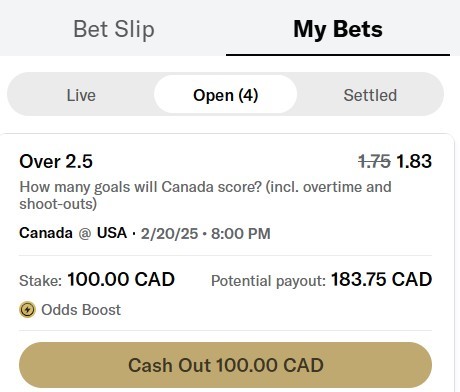The height and width of the screenshot is (392, 460).
Task: Click the 183.75 CAD potential payout
Action: point(382,279)
